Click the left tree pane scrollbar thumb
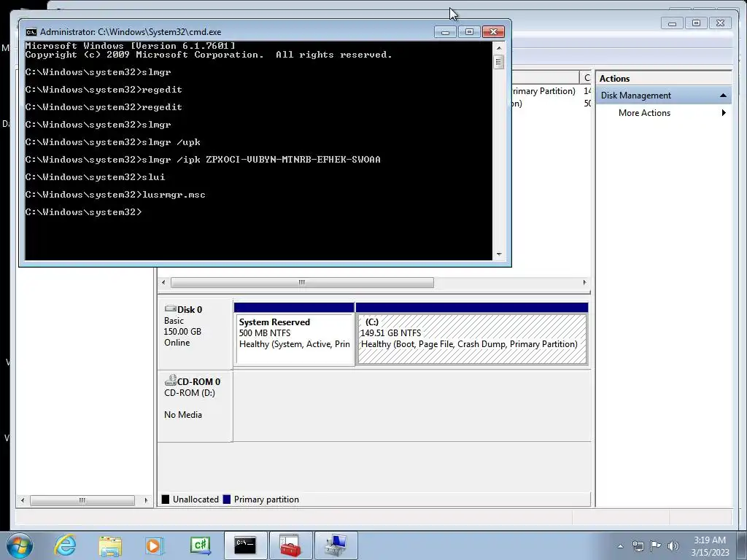This screenshot has width=747, height=560. pyautogui.click(x=82, y=500)
